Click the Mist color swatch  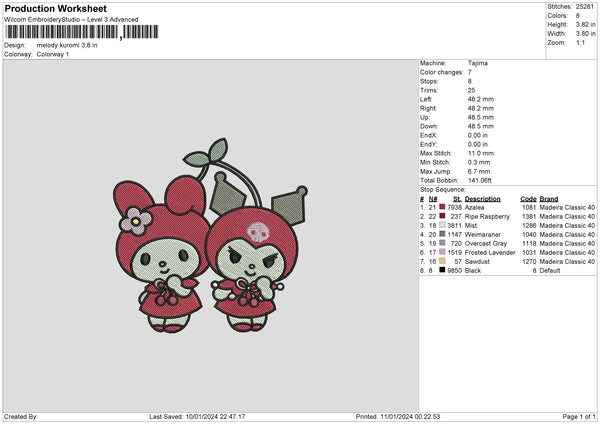442,225
